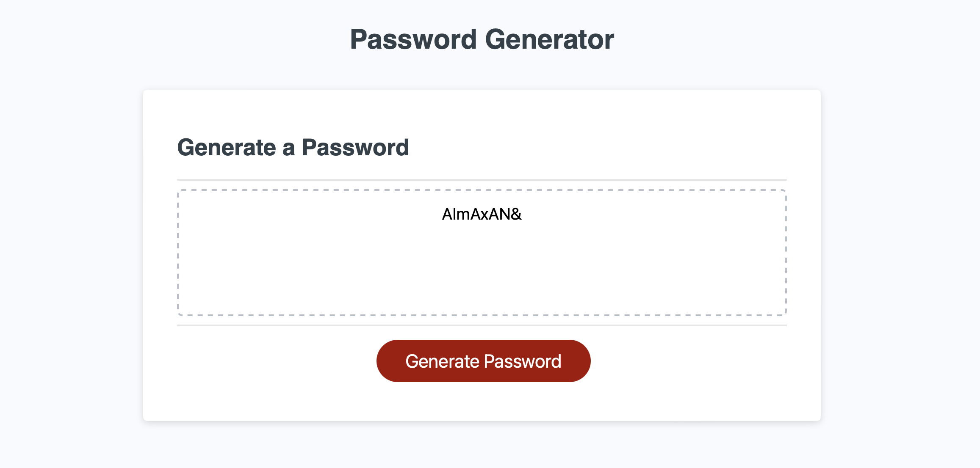This screenshot has height=468, width=980.
Task: Click the left edge of the dashed container
Action: tap(179, 253)
